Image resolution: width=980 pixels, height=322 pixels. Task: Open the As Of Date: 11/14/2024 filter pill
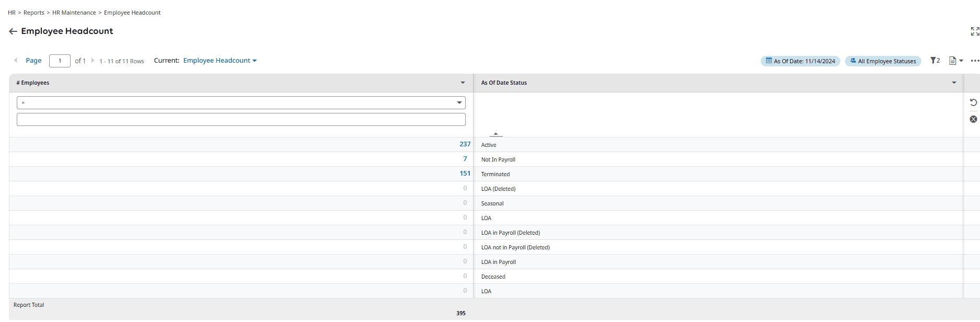coord(800,61)
